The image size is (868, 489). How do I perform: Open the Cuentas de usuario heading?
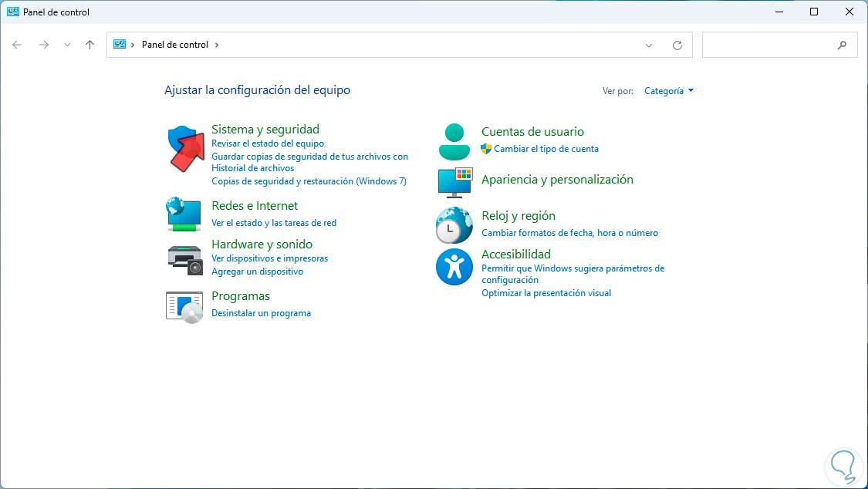coord(532,132)
